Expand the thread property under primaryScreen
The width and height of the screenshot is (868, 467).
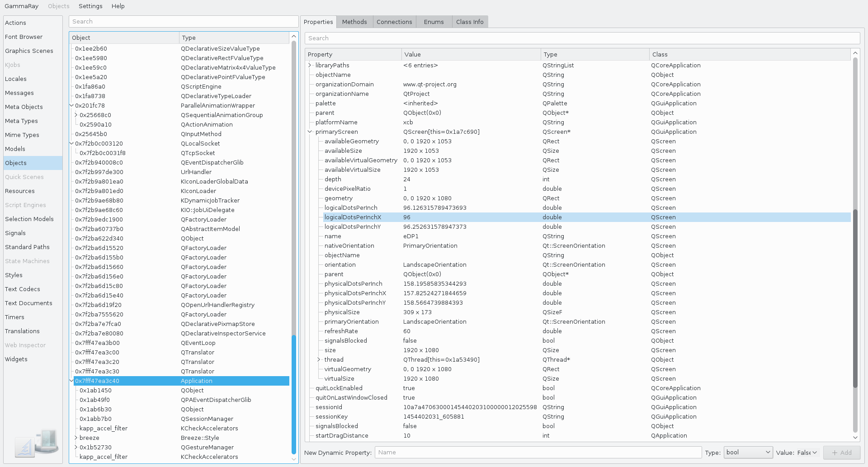(x=319, y=360)
